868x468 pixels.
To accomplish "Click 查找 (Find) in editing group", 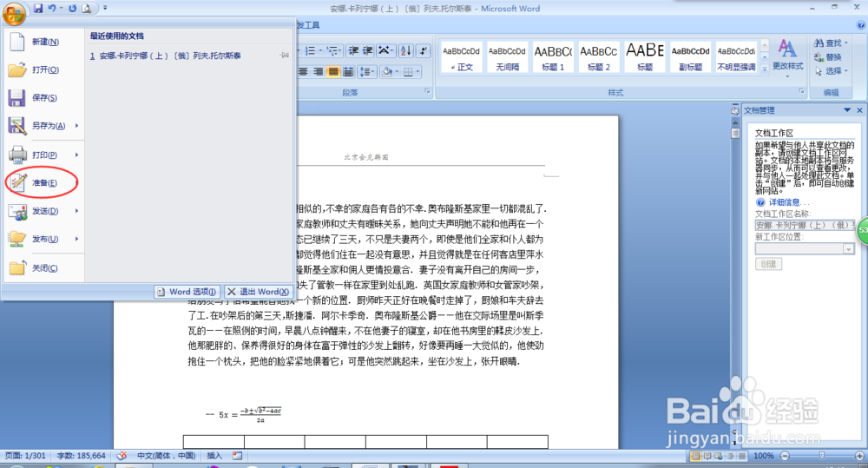I will coord(831,43).
